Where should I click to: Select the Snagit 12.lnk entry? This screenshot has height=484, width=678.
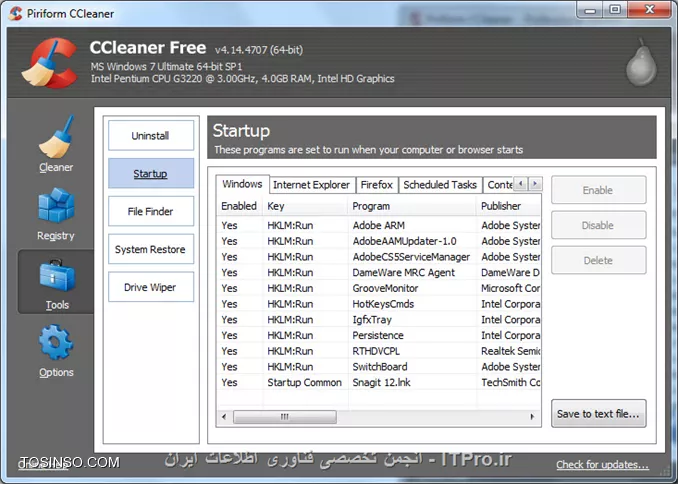[x=378, y=382]
